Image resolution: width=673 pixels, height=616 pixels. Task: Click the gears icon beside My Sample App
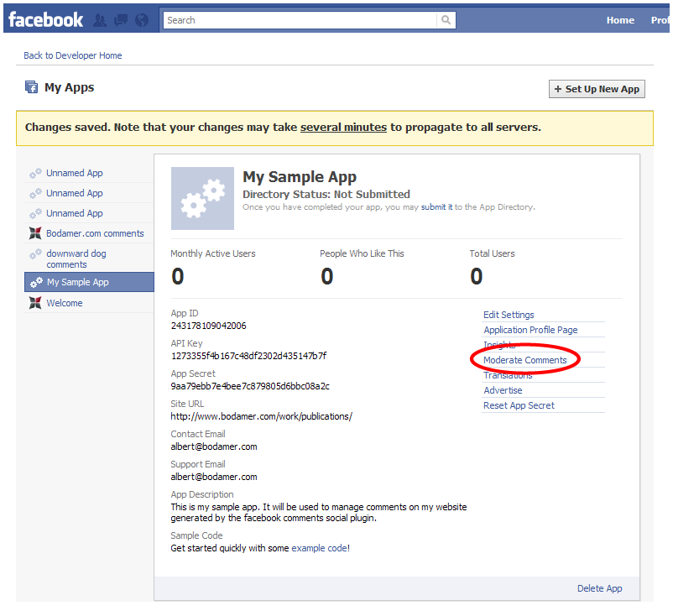click(x=36, y=282)
